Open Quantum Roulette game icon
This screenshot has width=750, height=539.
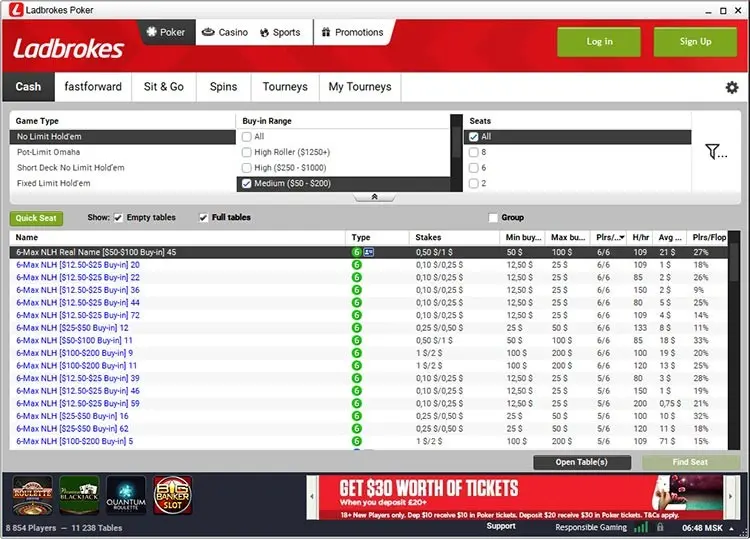pos(126,494)
